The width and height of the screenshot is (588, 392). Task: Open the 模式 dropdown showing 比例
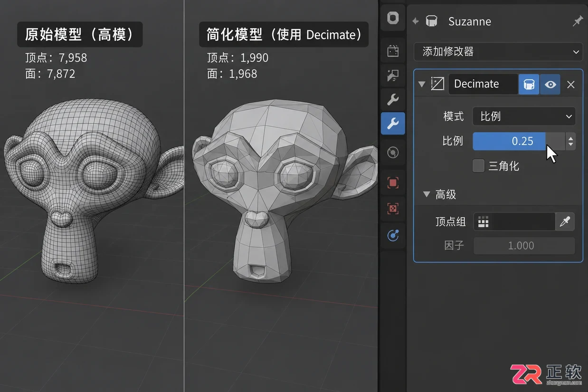pos(524,116)
